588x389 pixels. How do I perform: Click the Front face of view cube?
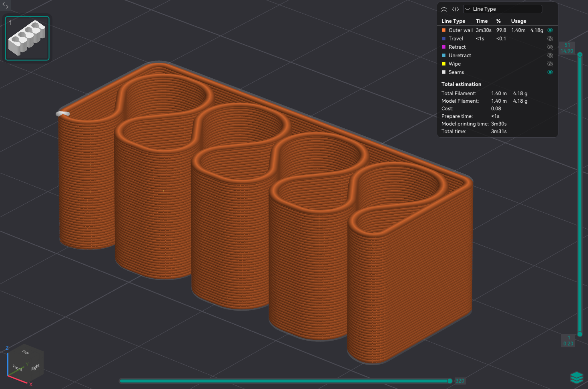tap(17, 367)
